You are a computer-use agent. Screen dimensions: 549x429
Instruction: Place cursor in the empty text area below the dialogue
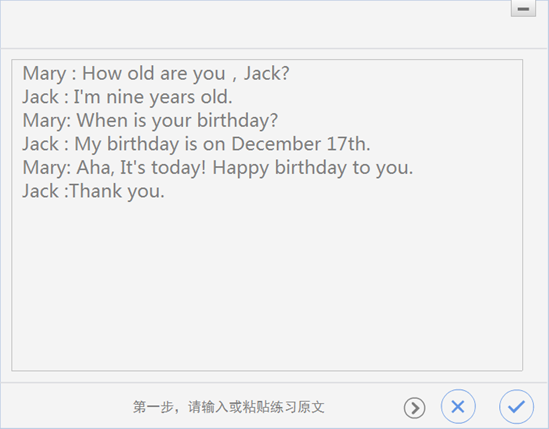(267, 284)
